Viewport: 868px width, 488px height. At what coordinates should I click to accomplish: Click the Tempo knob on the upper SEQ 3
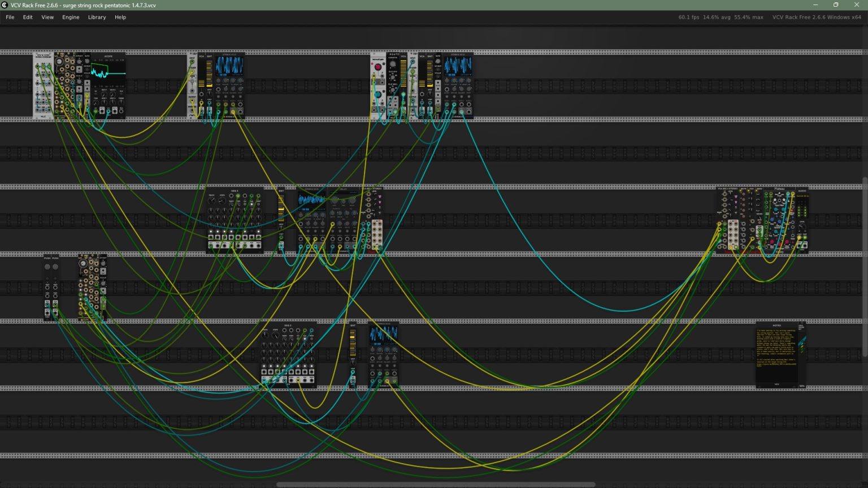(212, 201)
